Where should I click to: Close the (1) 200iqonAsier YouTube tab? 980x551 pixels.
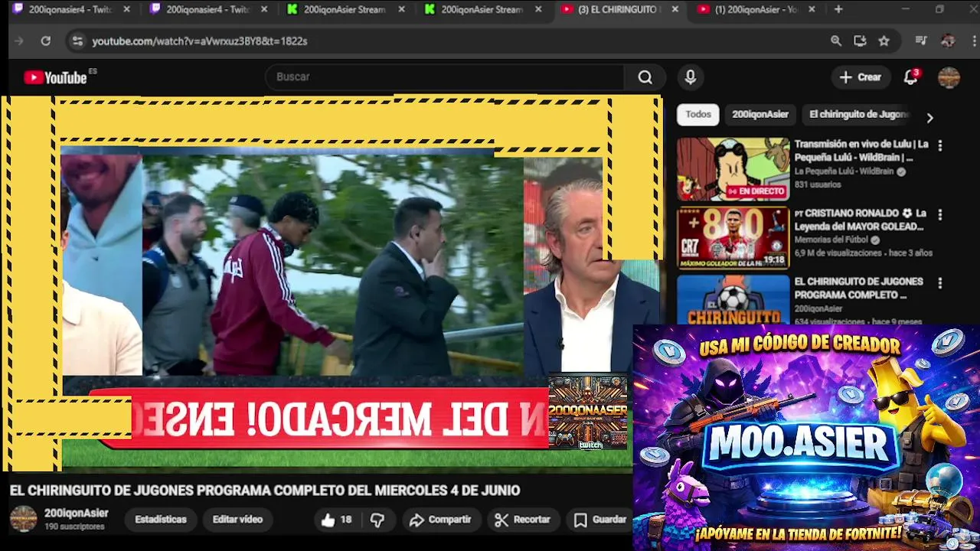(x=812, y=9)
